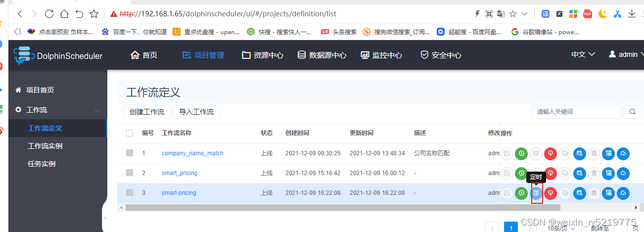
Task: Open smart_pricing workflow link
Action: (180, 173)
